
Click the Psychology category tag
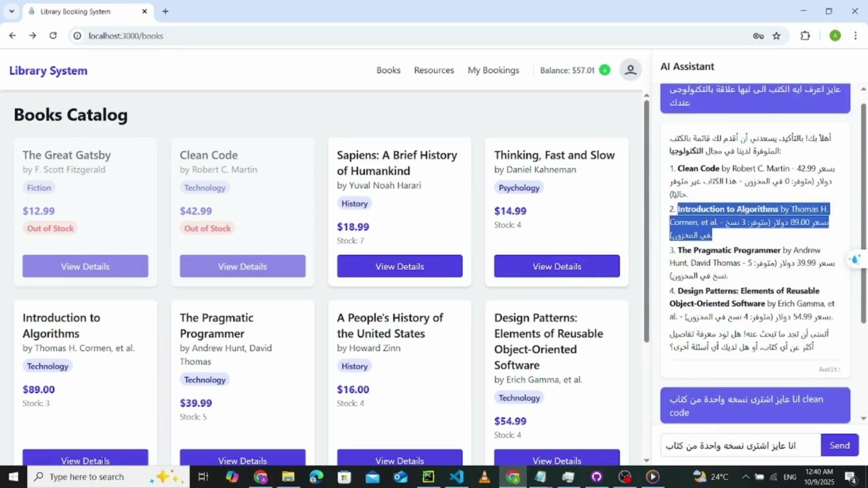(x=519, y=188)
